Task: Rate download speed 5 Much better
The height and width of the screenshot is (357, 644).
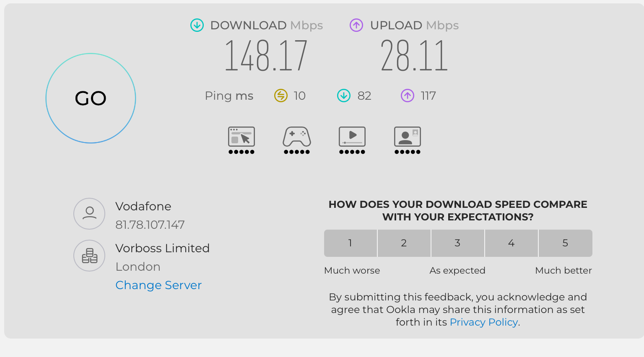Action: (566, 243)
